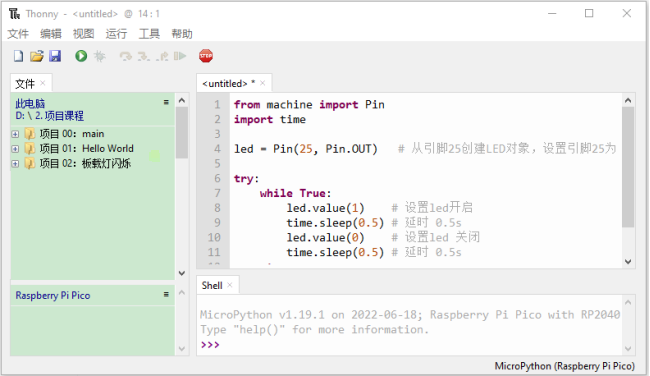The height and width of the screenshot is (376, 650).
Task: Expand the 项目 01: Hello World folder
Action: click(15, 149)
